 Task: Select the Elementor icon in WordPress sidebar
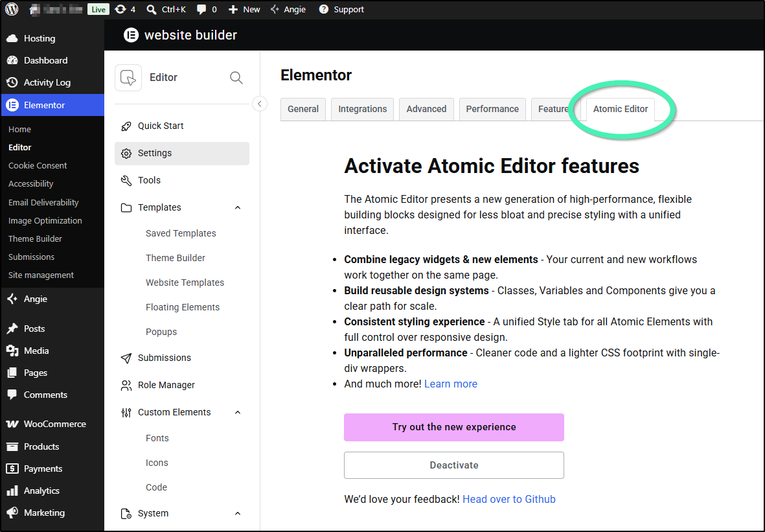pyautogui.click(x=12, y=105)
